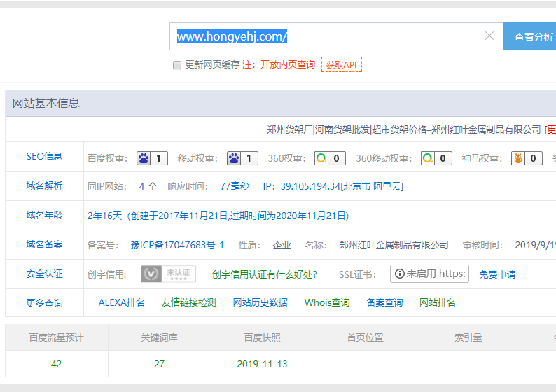Open the Whois查询 link
Viewport: 556px width, 392px height.
[327, 302]
